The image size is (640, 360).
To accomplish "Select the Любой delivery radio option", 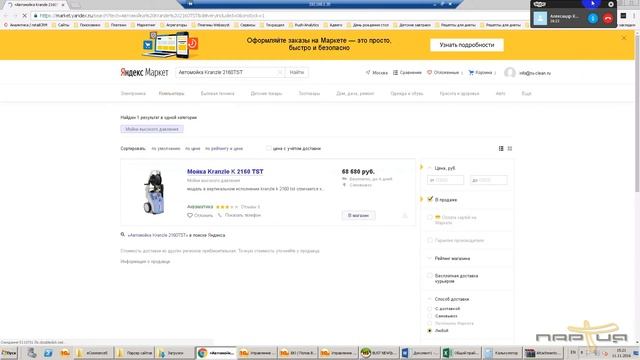I will 429,331.
